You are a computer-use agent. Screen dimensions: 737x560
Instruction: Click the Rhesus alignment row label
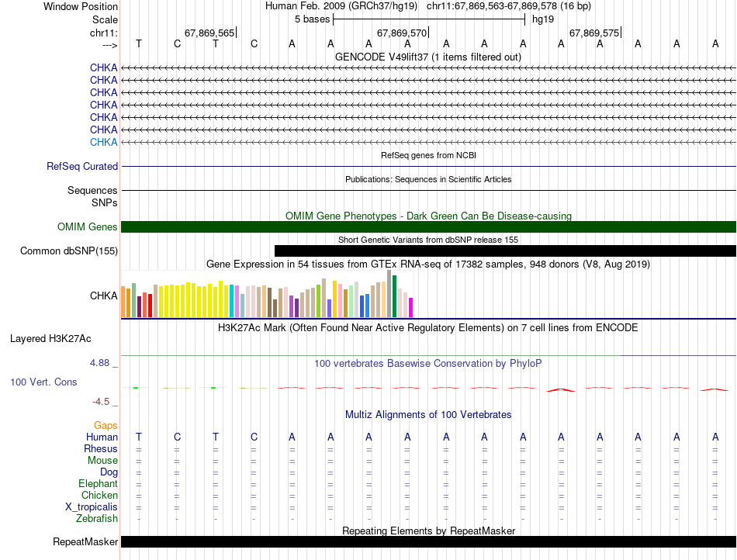tap(101, 449)
